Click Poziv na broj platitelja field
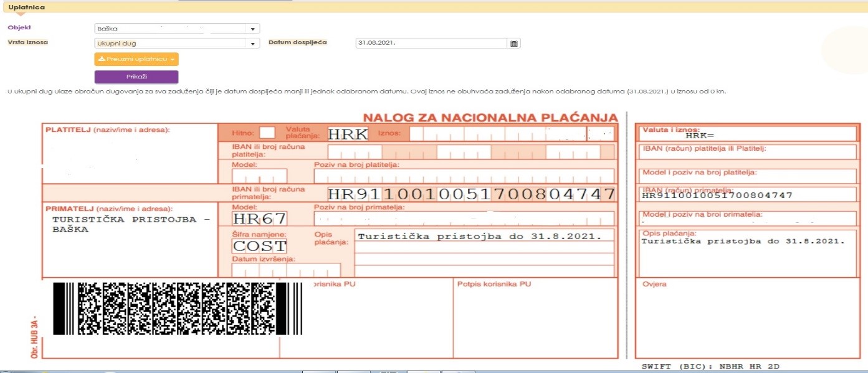The height and width of the screenshot is (373, 868). (464, 176)
